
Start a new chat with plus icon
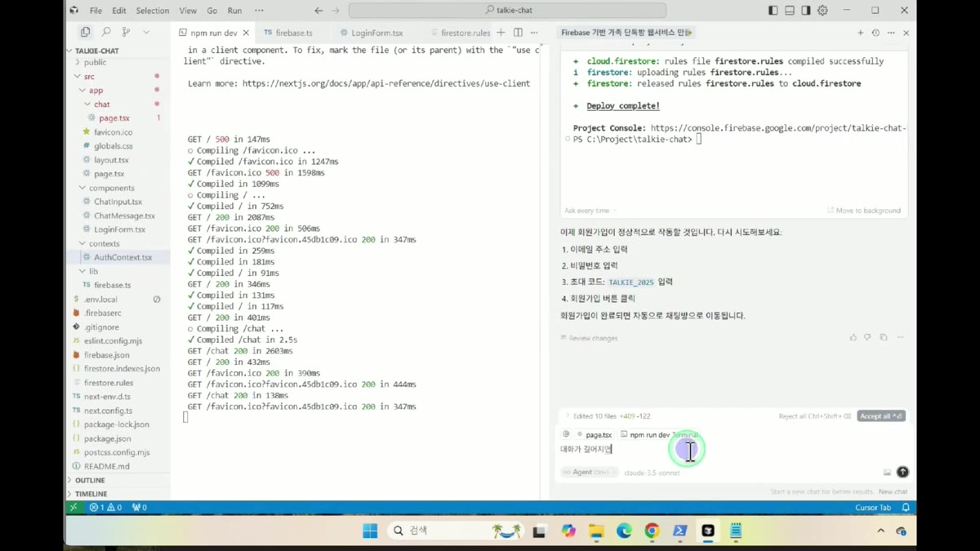coord(860,33)
